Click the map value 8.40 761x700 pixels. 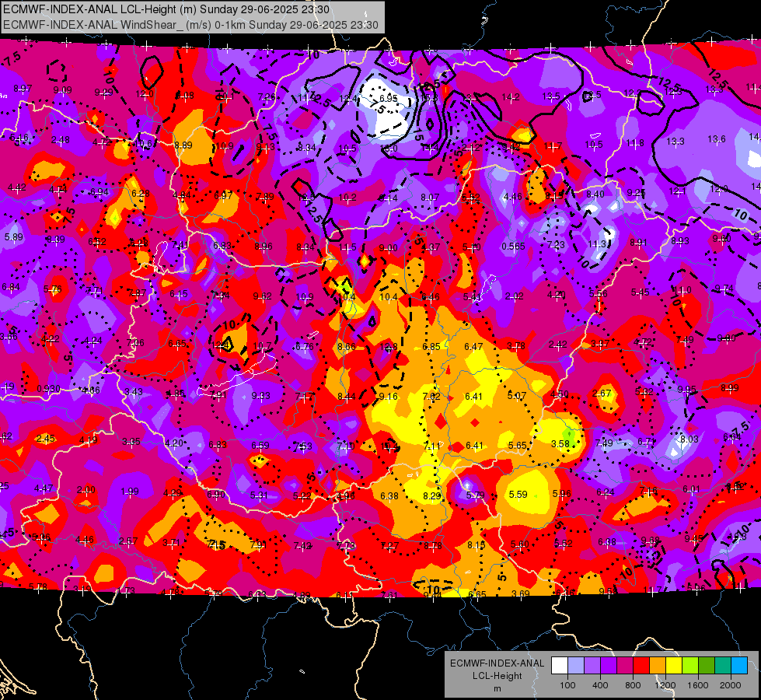(595, 194)
